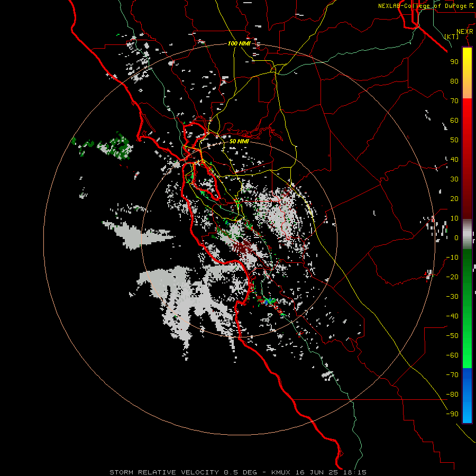The width and height of the screenshot is (476, 476).
Task: Click the positive 70 scale value
Action: click(x=454, y=101)
